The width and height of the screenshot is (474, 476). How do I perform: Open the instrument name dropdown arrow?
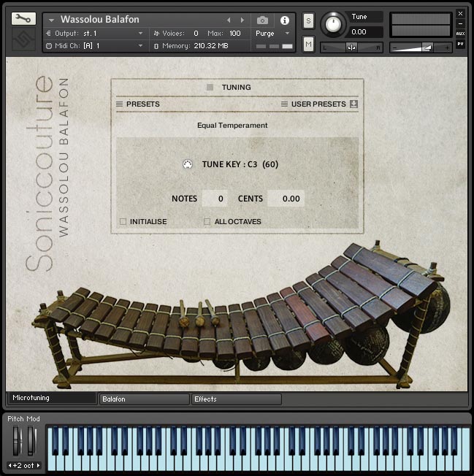pos(51,20)
